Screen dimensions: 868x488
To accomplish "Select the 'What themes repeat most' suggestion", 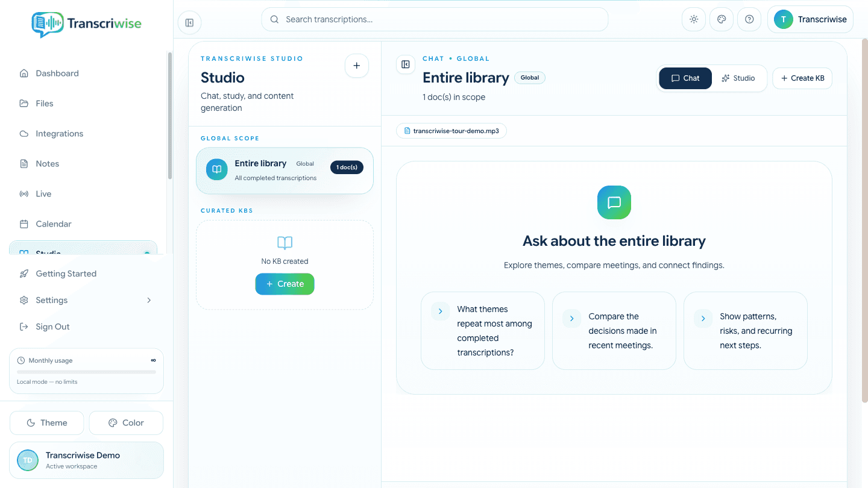I will click(x=483, y=331).
